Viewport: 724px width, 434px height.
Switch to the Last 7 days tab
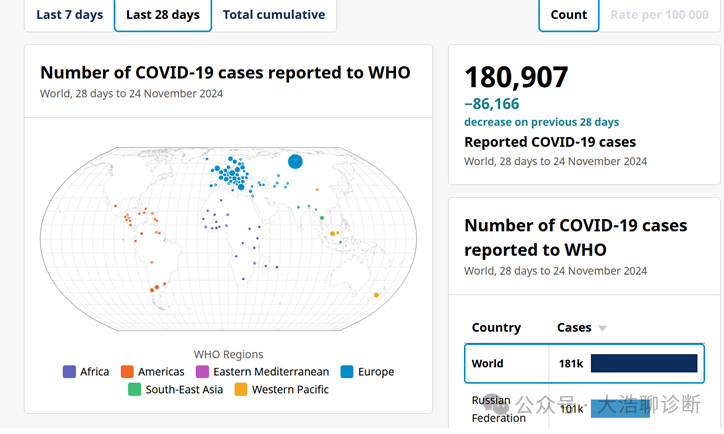click(x=68, y=15)
